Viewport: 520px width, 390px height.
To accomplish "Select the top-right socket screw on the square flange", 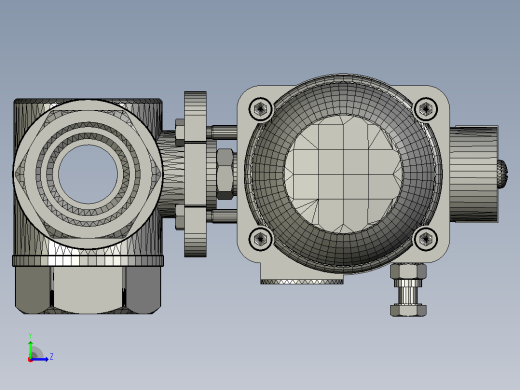I will [426, 109].
